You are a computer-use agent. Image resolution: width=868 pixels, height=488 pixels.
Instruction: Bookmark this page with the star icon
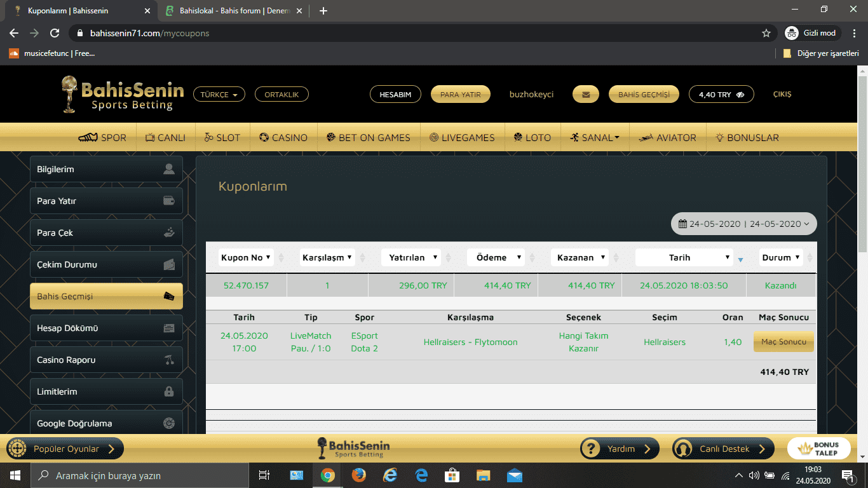coord(766,33)
